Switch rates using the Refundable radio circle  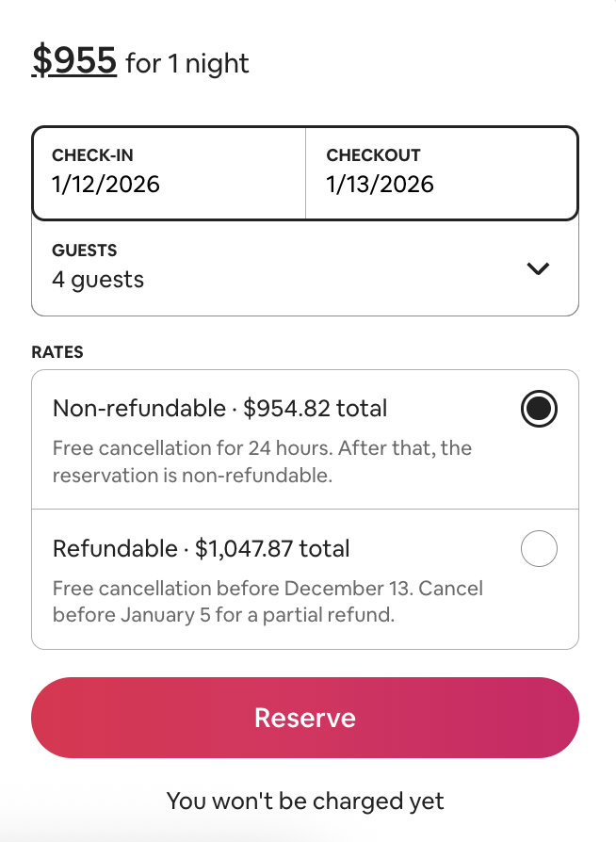(x=538, y=549)
